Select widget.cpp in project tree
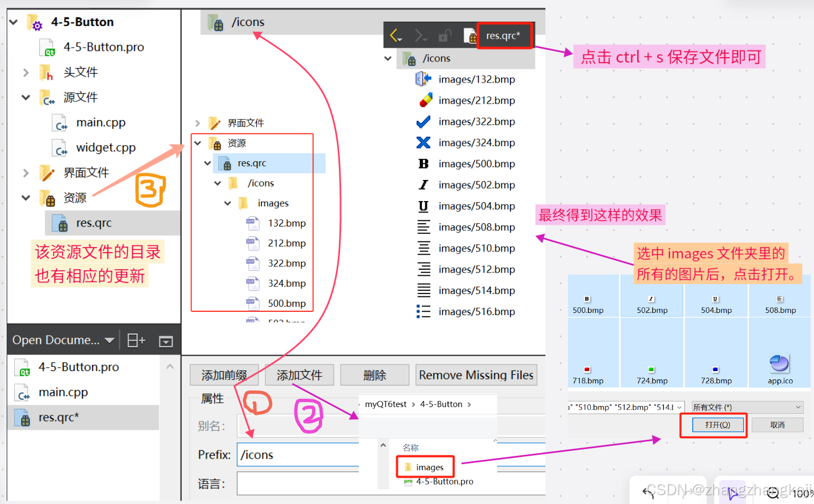Viewport: 814px width, 504px height. [x=106, y=147]
